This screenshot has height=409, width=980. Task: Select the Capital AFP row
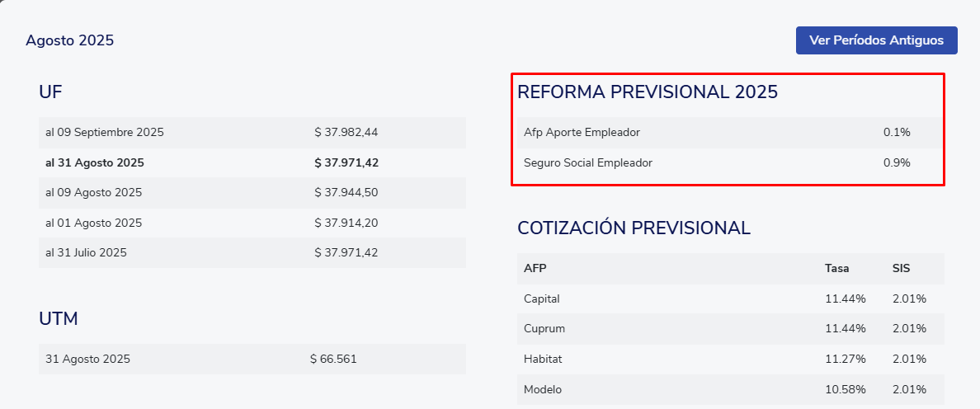point(731,299)
